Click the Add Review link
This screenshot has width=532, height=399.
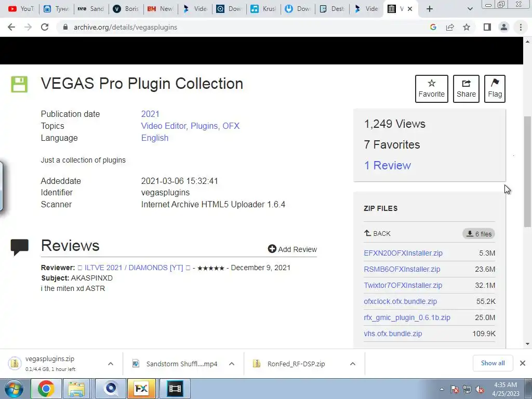tap(292, 249)
